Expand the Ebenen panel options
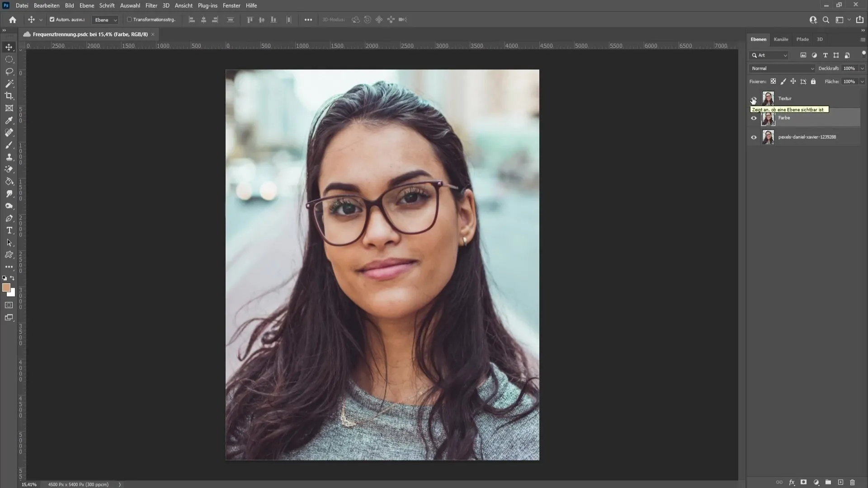The width and height of the screenshot is (868, 488). tap(863, 39)
